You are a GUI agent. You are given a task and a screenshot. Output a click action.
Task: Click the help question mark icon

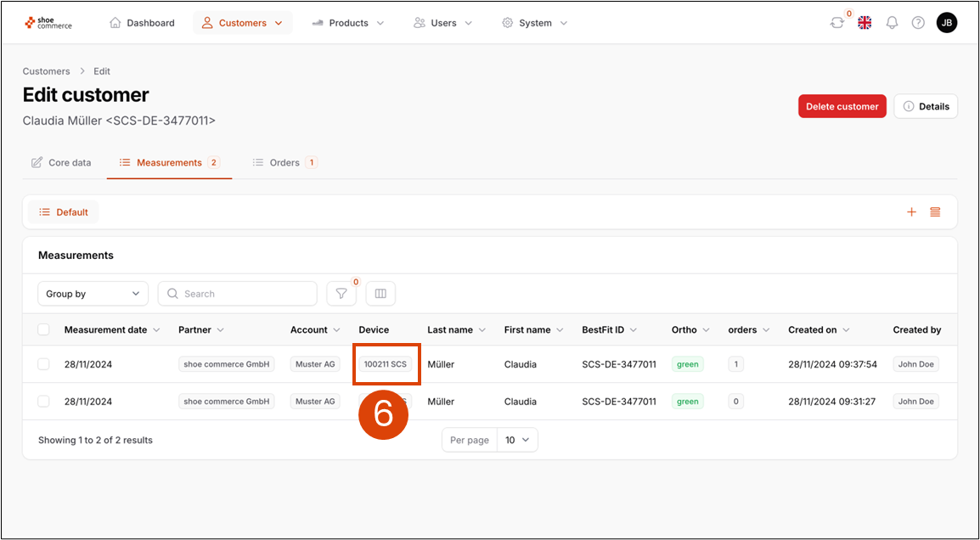pyautogui.click(x=918, y=23)
